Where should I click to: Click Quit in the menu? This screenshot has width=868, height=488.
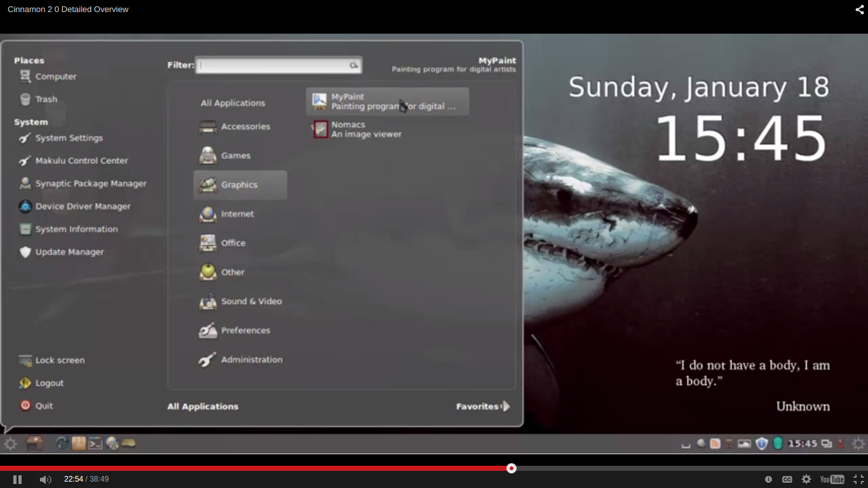click(x=44, y=406)
